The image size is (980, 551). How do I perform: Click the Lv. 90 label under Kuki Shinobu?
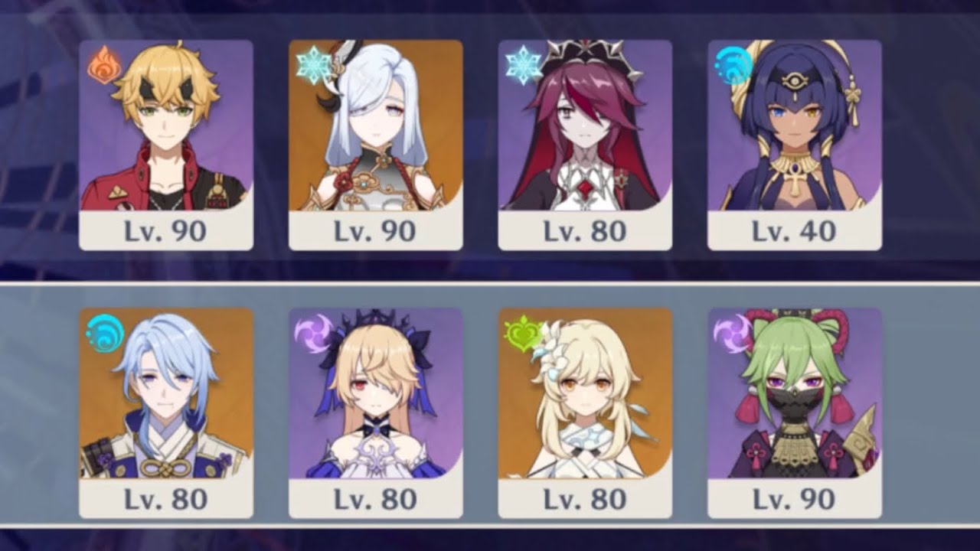click(x=794, y=499)
